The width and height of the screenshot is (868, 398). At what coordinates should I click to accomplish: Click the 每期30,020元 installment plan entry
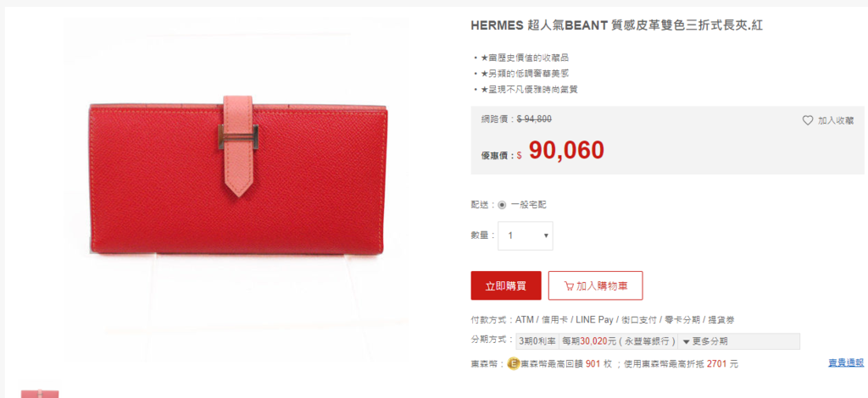[x=619, y=341]
